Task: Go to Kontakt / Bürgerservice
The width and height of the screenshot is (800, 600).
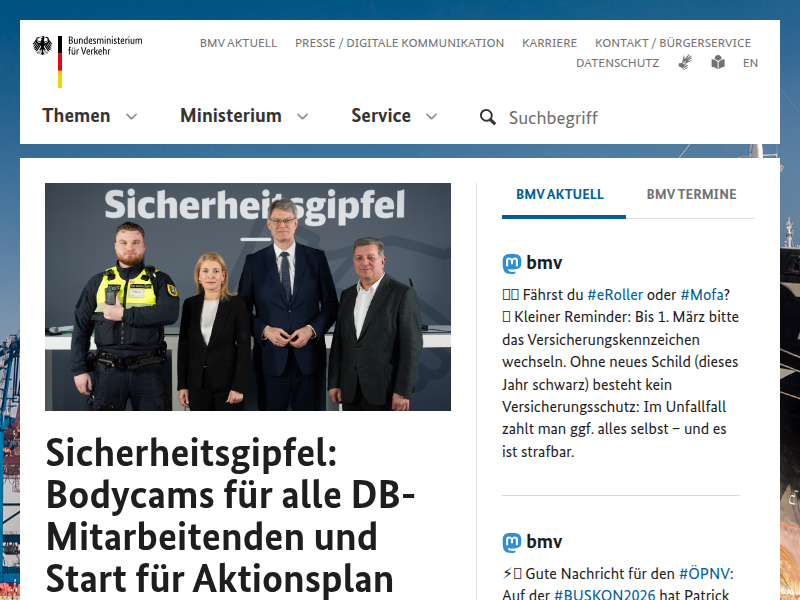Action: tap(672, 43)
